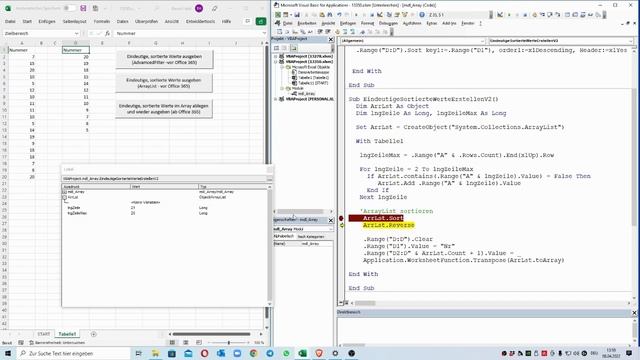Expand VBAProject (PERSONAL) node
Image resolution: width=640 pixels, height=360 pixels.
276,99
